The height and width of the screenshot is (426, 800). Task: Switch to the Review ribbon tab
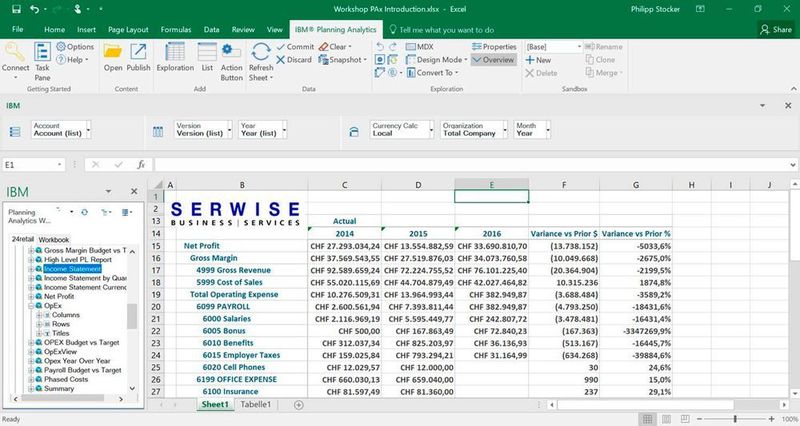point(243,30)
